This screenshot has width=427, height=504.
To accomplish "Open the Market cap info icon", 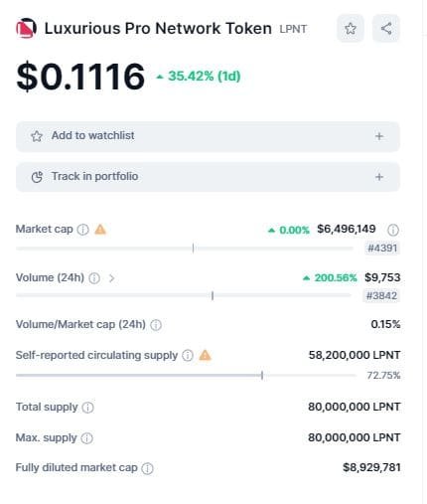I will point(83,230).
